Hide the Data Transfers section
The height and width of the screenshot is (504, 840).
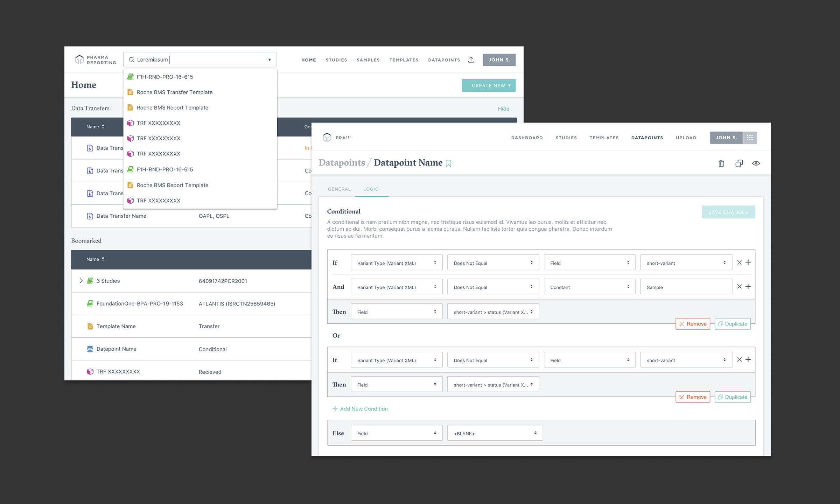click(x=503, y=109)
